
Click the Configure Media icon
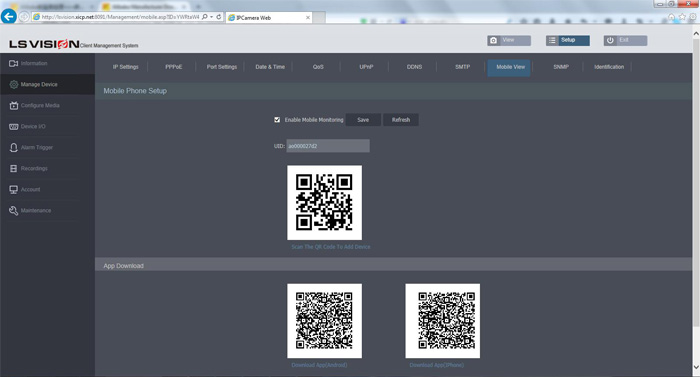click(13, 105)
